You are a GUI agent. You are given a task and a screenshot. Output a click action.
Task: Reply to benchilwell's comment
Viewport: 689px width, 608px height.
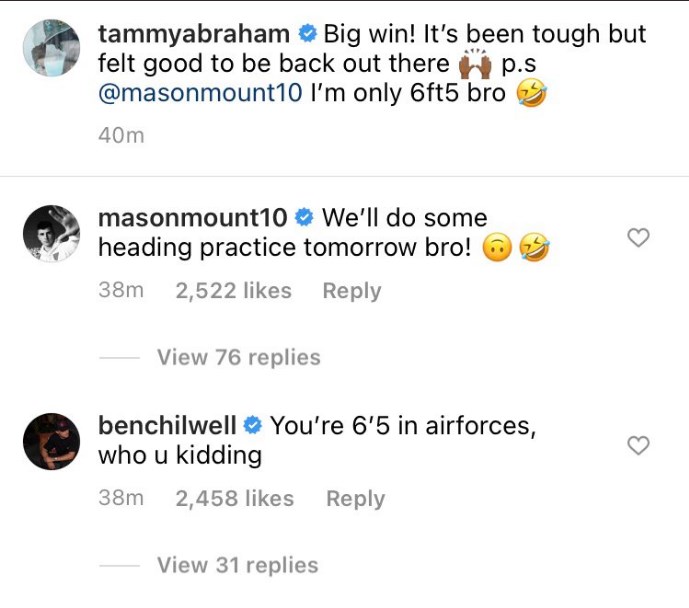tap(355, 499)
